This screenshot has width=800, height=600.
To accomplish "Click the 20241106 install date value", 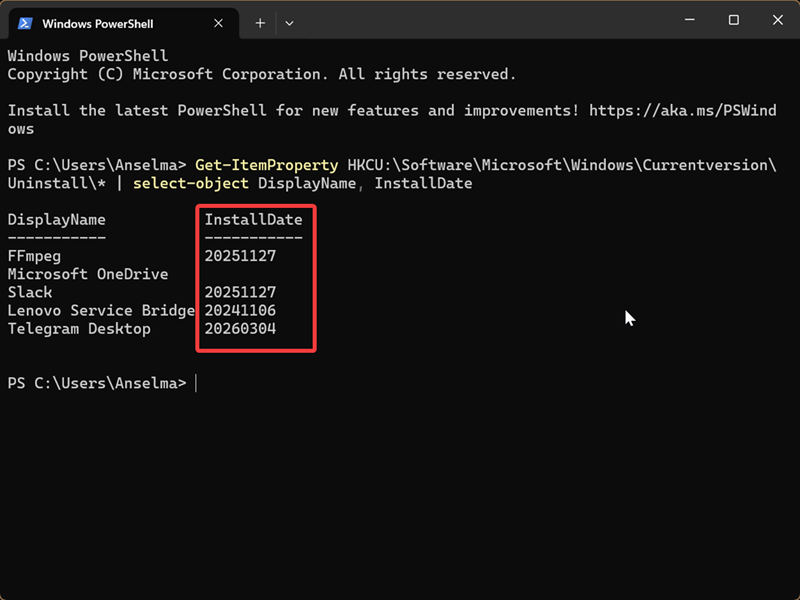I will (240, 311).
